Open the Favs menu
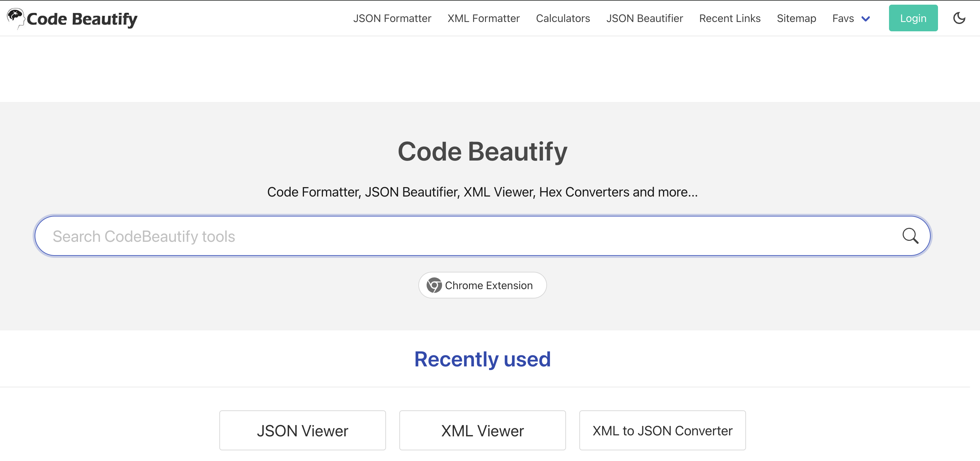Viewport: 980px width, 461px height. point(843,18)
